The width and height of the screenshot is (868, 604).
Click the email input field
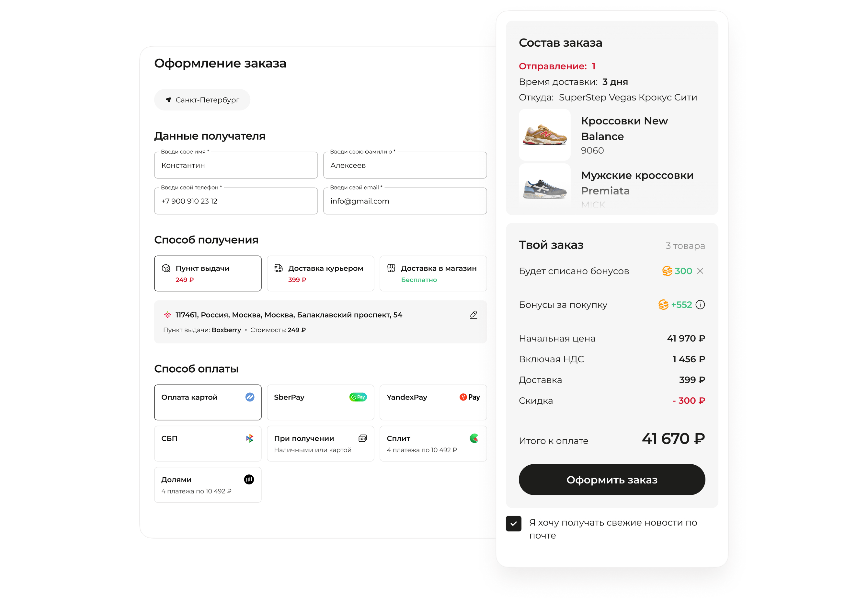point(405,201)
